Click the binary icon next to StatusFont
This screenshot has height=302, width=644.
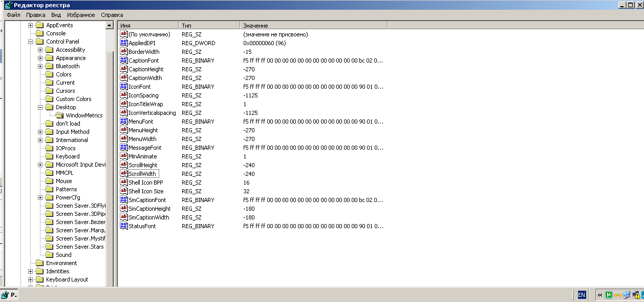click(x=123, y=226)
